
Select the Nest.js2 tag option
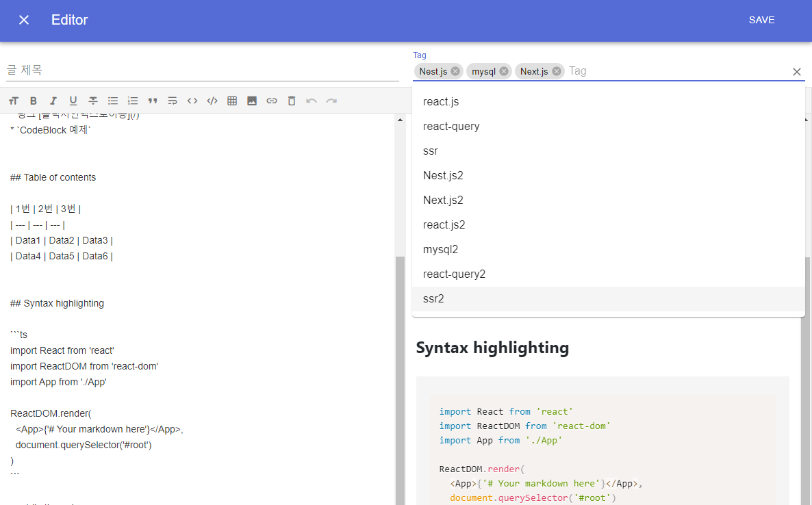[x=609, y=175]
